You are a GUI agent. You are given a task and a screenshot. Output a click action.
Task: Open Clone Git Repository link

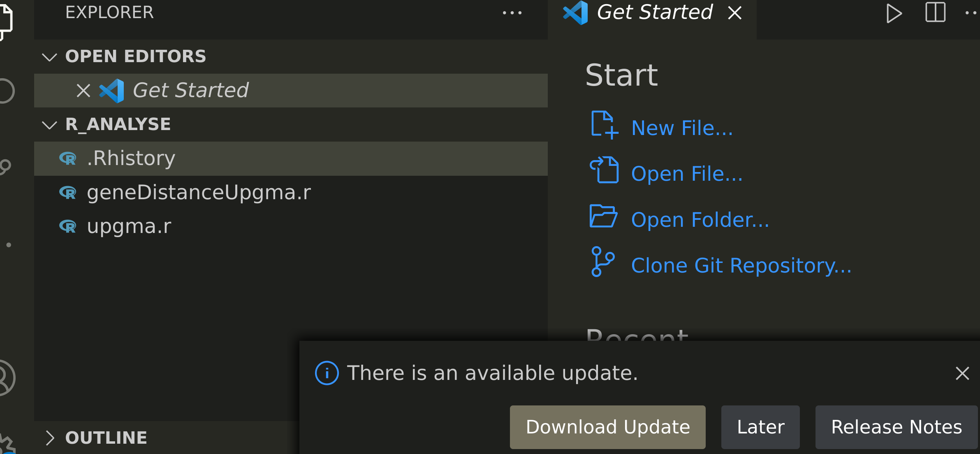click(740, 265)
